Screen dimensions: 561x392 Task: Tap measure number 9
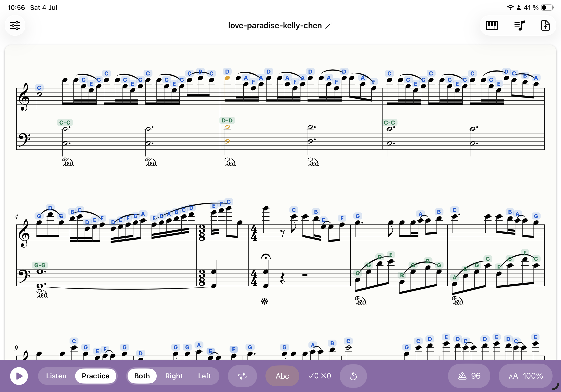[16, 348]
